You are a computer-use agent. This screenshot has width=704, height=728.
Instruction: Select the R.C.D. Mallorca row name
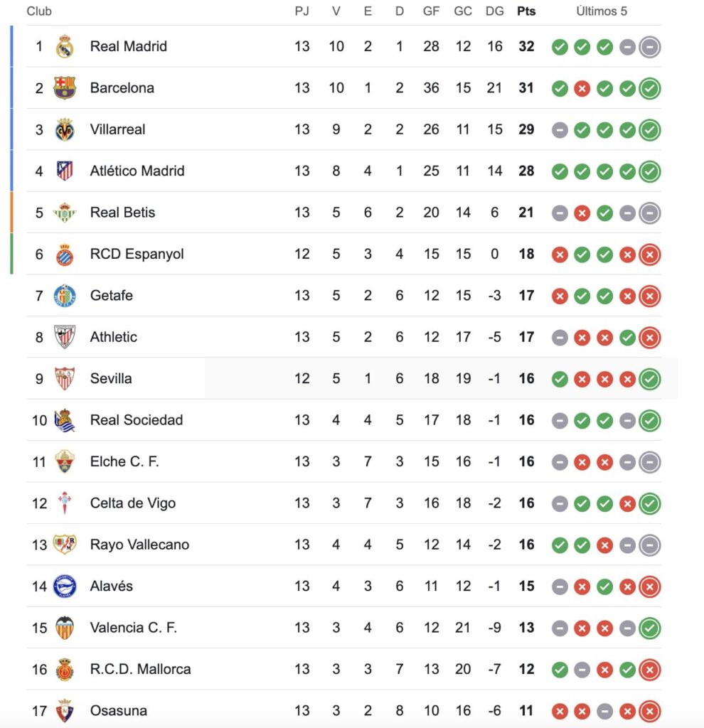(140, 669)
